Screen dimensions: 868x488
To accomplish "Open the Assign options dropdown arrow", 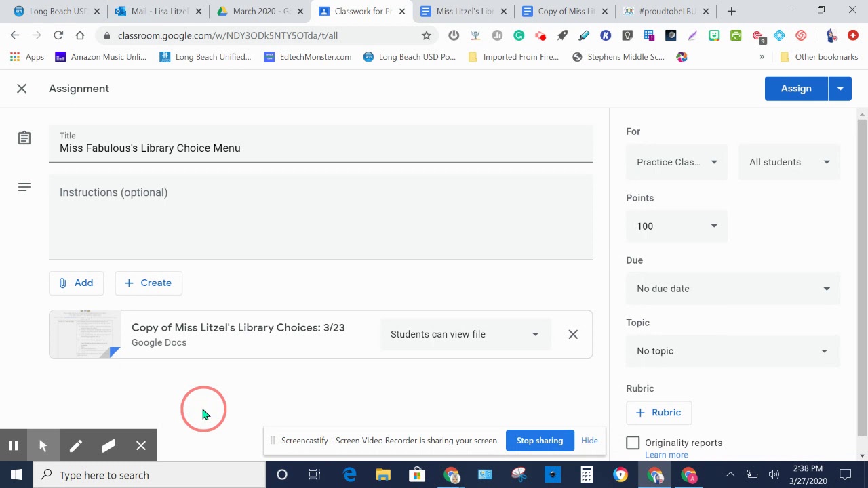I will [840, 89].
